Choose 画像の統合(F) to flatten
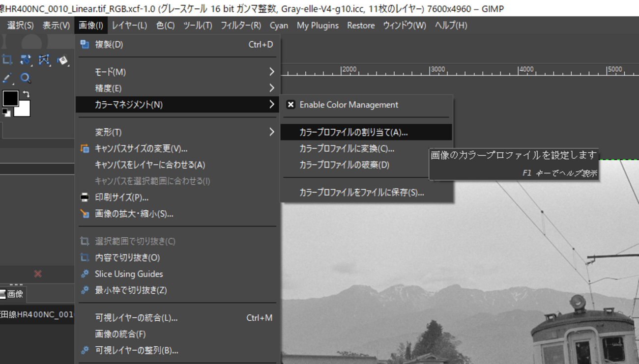The image size is (639, 364). pos(177,334)
